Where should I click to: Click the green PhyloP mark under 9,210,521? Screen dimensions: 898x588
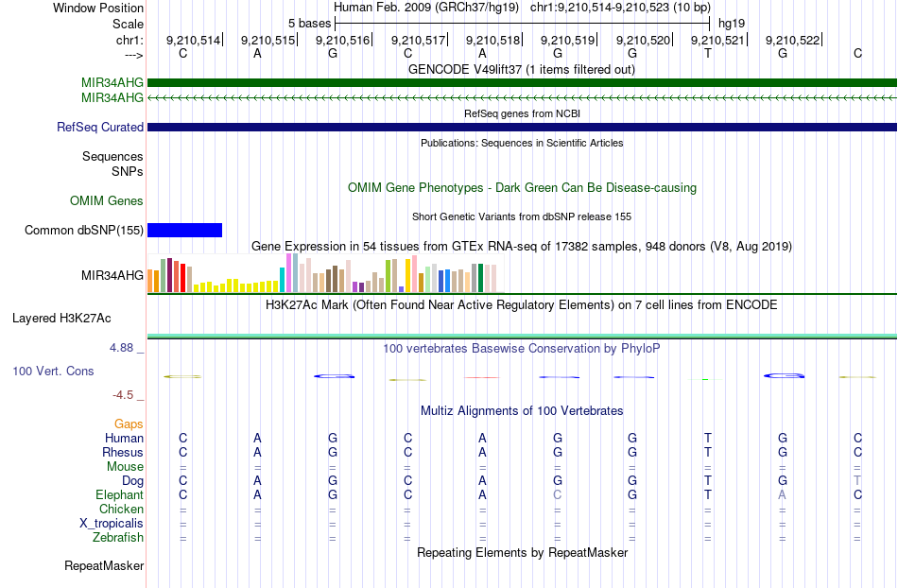[x=705, y=379]
